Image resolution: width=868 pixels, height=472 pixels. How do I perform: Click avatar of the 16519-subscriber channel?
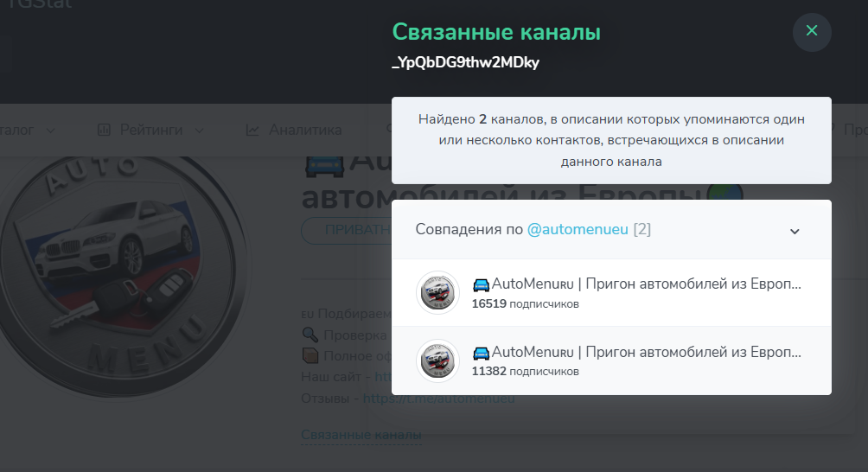(x=437, y=293)
